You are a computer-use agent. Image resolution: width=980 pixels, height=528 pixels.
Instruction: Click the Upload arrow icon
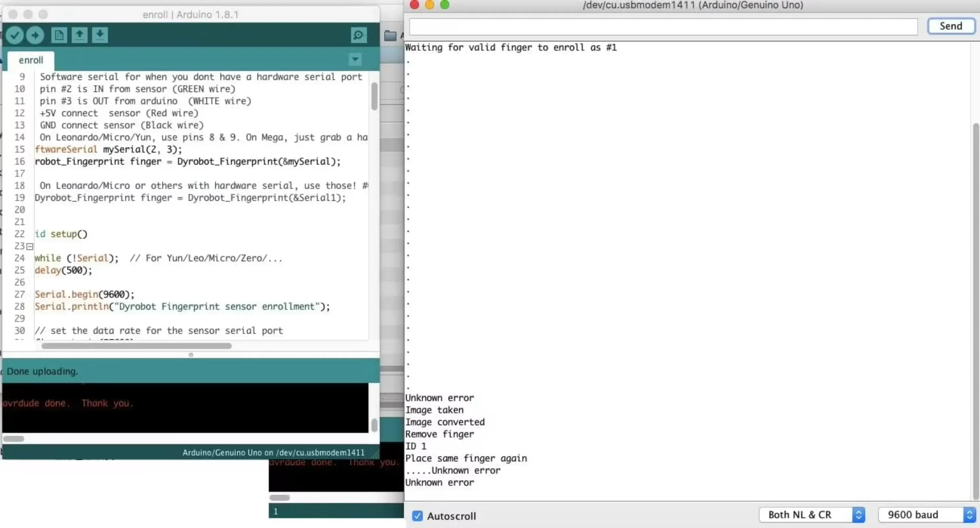[35, 35]
